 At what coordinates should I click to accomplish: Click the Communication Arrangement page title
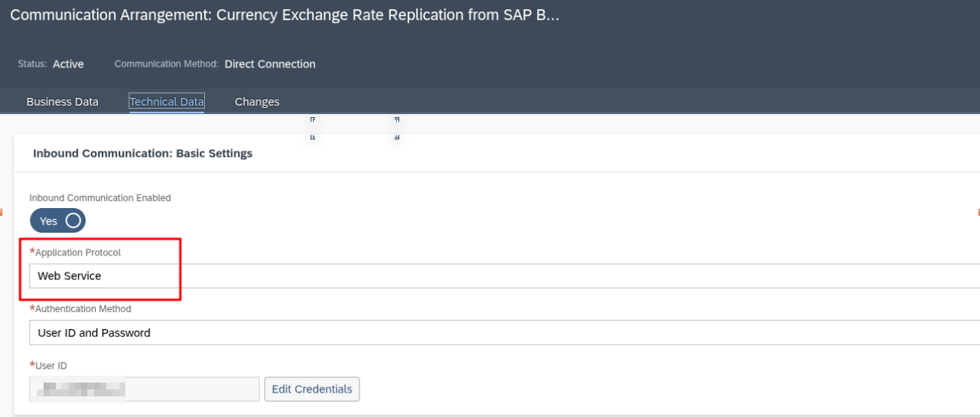pos(285,16)
